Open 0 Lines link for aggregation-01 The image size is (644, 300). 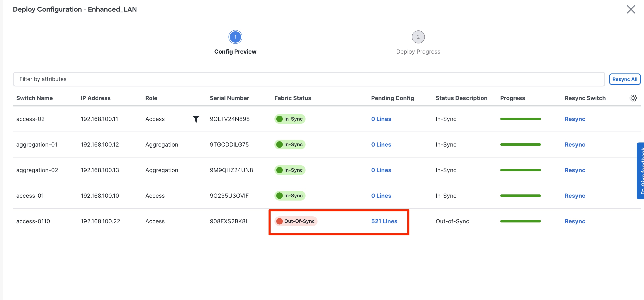(381, 145)
